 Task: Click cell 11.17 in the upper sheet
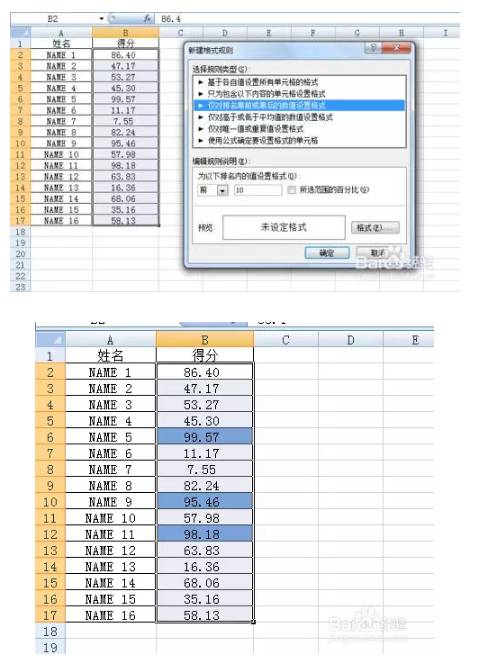tap(125, 110)
